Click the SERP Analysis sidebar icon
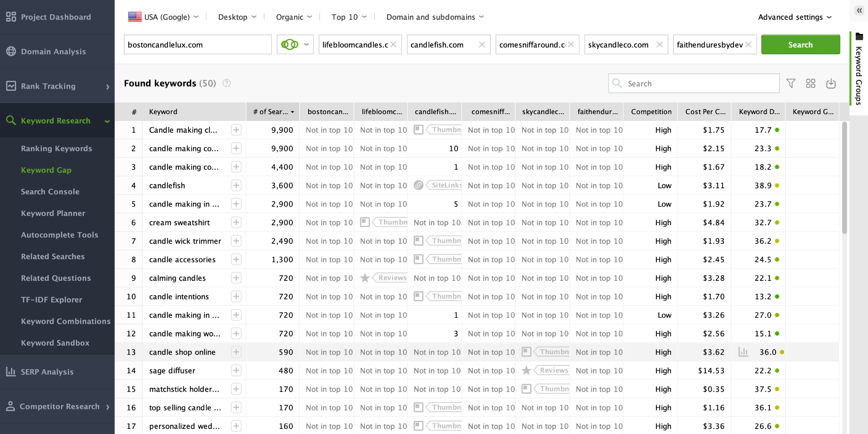 [x=10, y=372]
